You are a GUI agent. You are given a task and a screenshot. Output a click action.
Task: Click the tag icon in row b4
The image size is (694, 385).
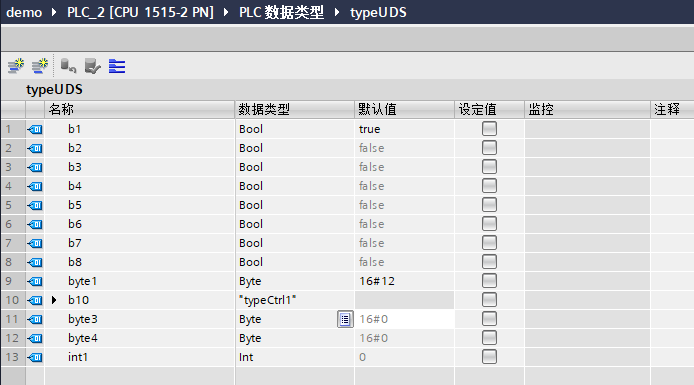pos(35,186)
